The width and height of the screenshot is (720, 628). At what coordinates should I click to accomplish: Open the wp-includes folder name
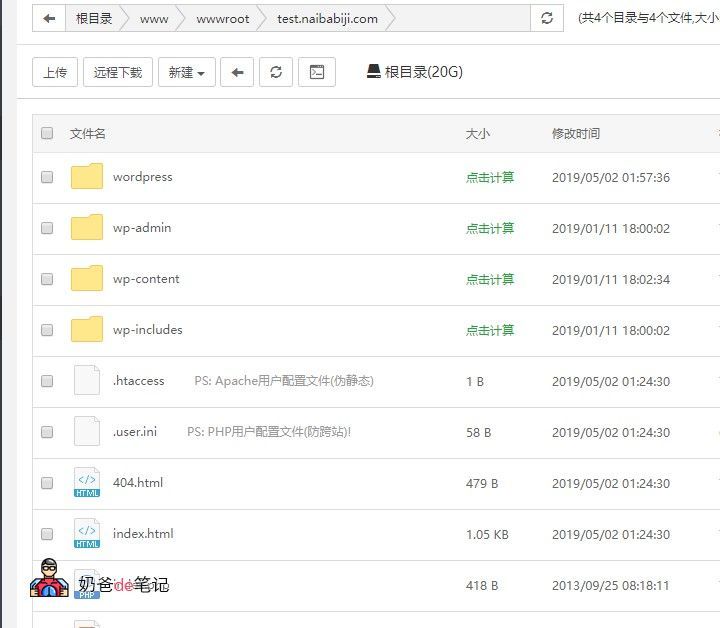point(148,330)
